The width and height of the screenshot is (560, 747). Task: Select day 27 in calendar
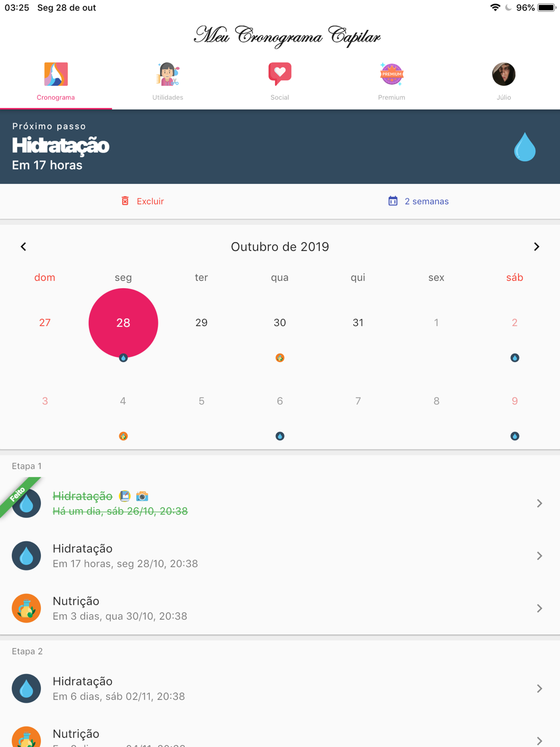coord(45,323)
